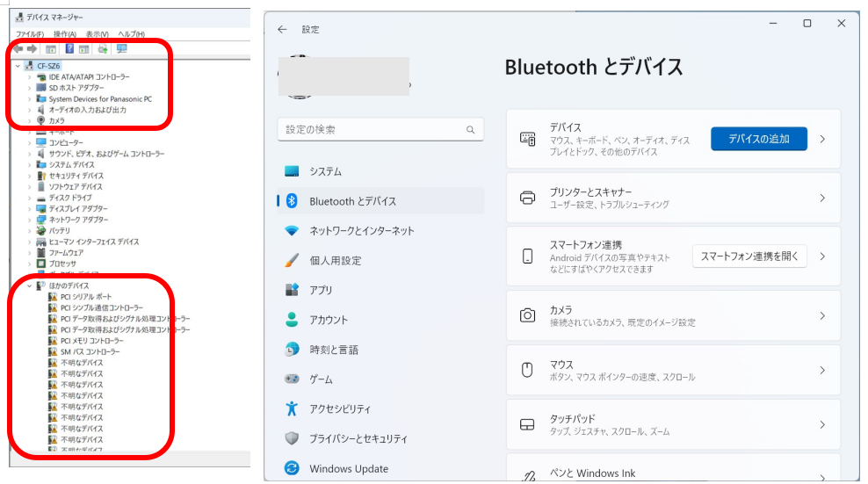Open アクセシビリティ via its figure icon
This screenshot has height=484, width=868.
pyautogui.click(x=292, y=408)
